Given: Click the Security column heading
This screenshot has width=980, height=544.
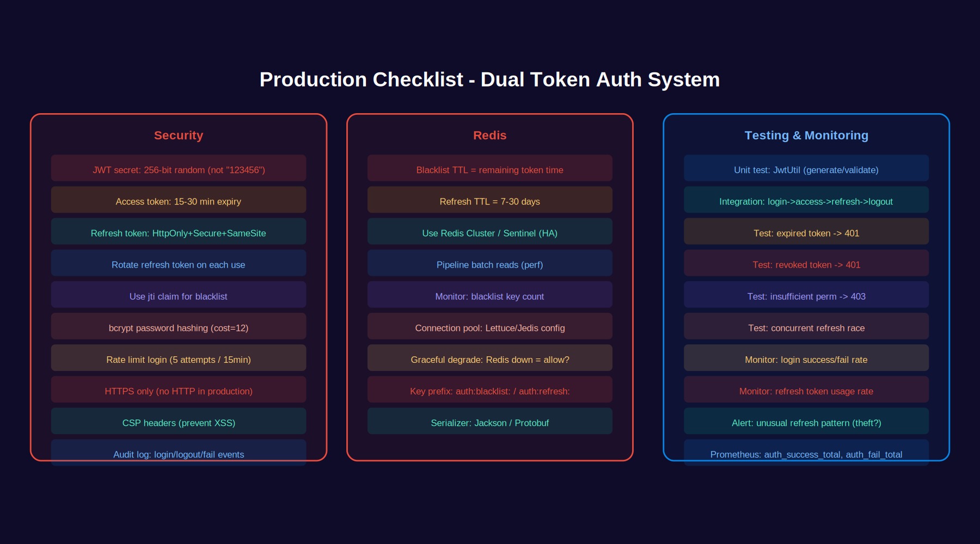Looking at the screenshot, I should [x=179, y=135].
